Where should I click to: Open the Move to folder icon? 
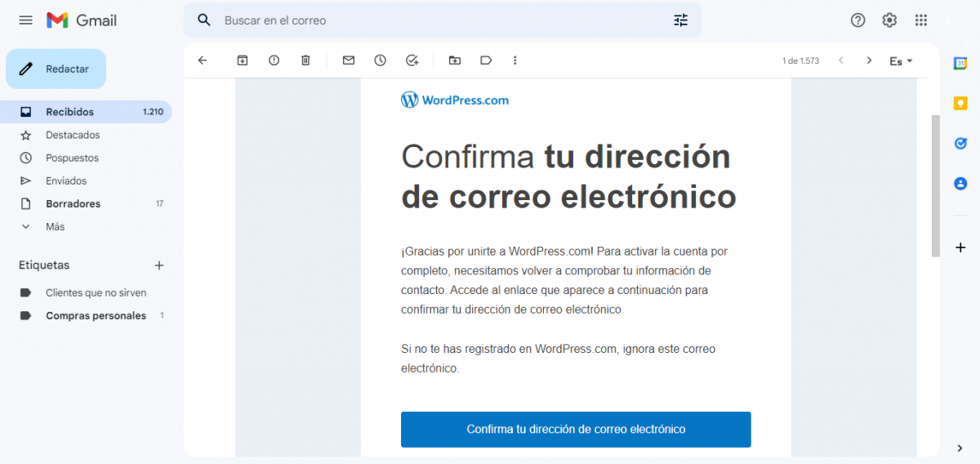pos(455,60)
